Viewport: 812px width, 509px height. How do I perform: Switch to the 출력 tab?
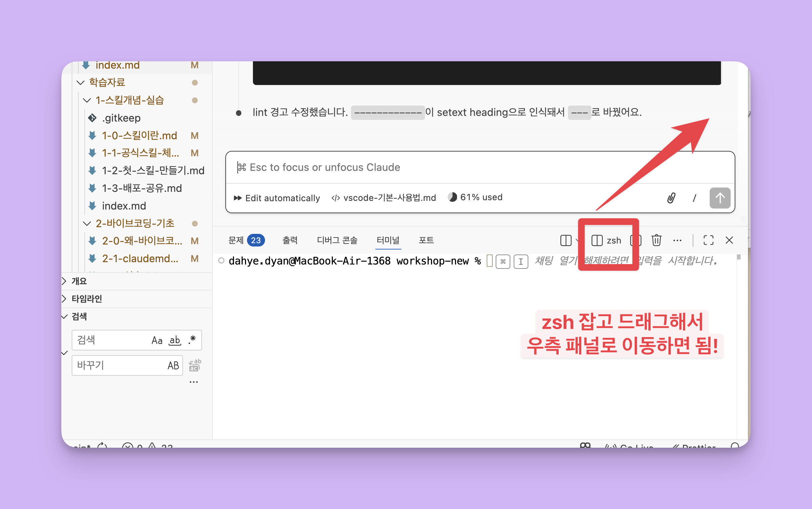[290, 241]
